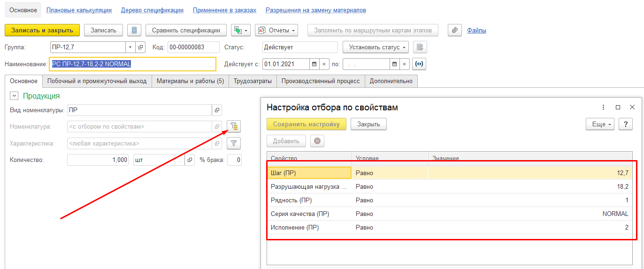Viewport: 644px width, 269px height.
Task: Click into the Статус field showing Действует
Action: (300, 47)
